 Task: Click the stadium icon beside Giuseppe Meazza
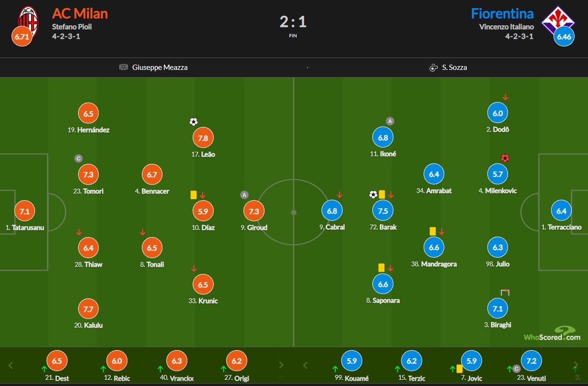[124, 68]
